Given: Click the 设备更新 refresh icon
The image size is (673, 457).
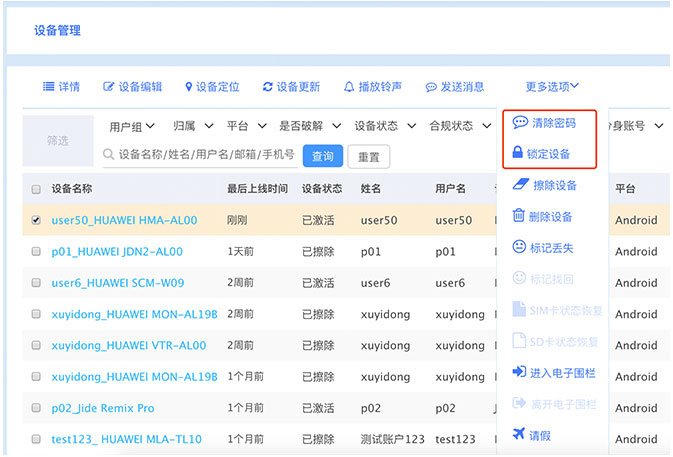Looking at the screenshot, I should click(x=268, y=87).
